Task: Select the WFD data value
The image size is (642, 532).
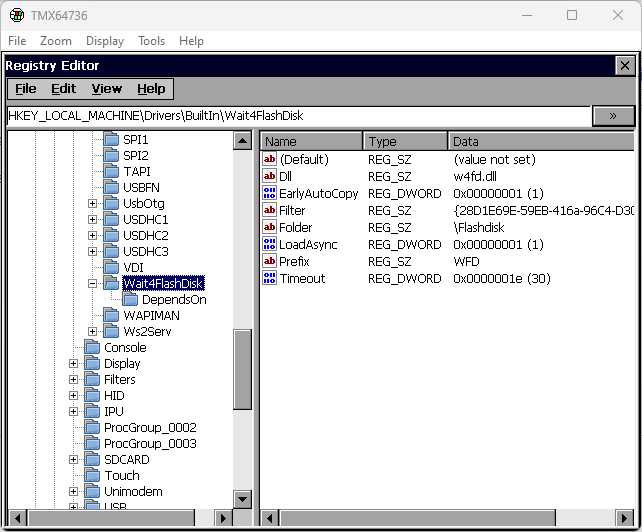Action: tap(466, 261)
